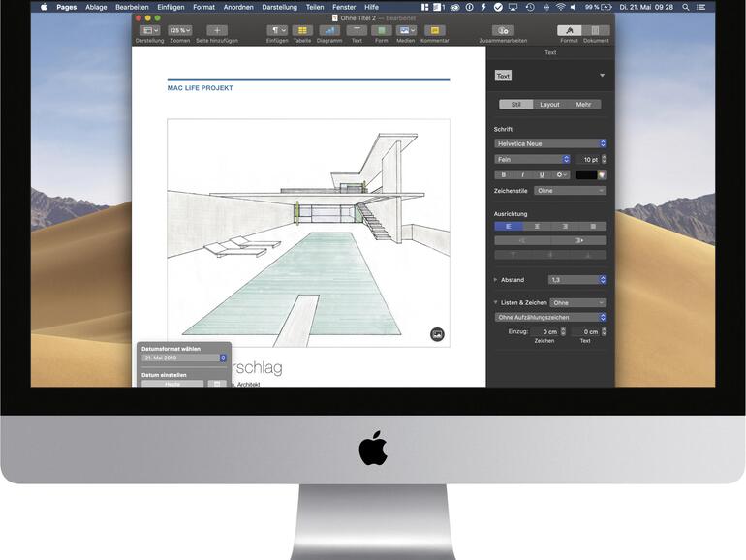The image size is (746, 560).
Task: Select the architectural pool drawing image
Action: 308,233
